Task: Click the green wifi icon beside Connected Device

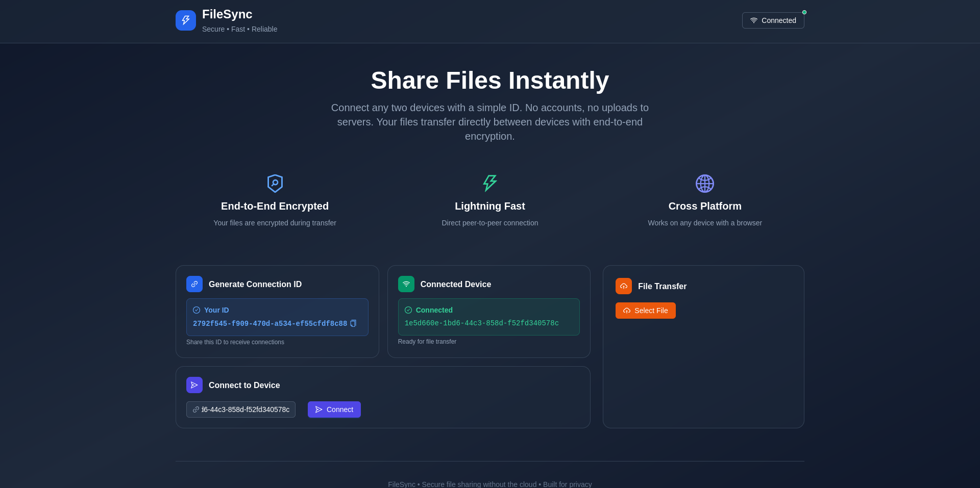Action: click(406, 284)
